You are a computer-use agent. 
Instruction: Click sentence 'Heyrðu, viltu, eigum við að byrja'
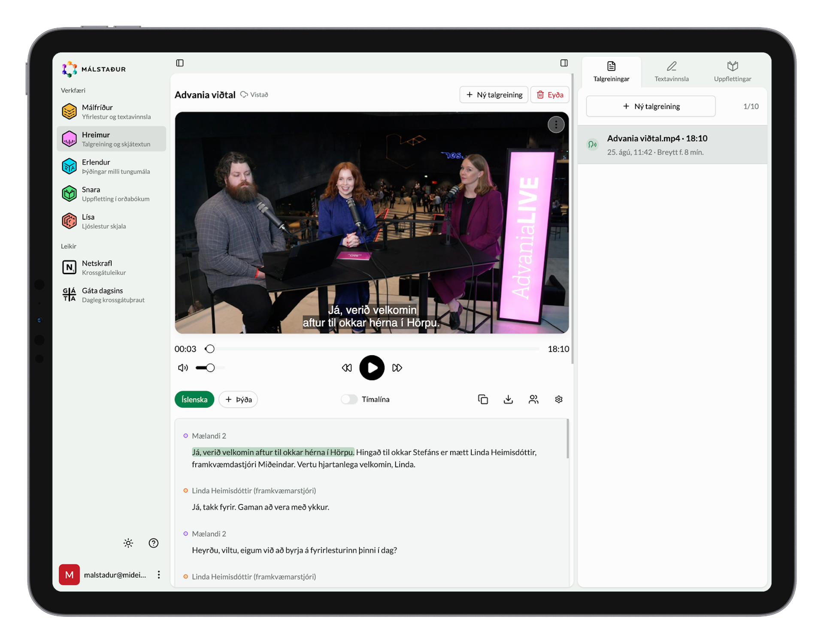point(294,550)
